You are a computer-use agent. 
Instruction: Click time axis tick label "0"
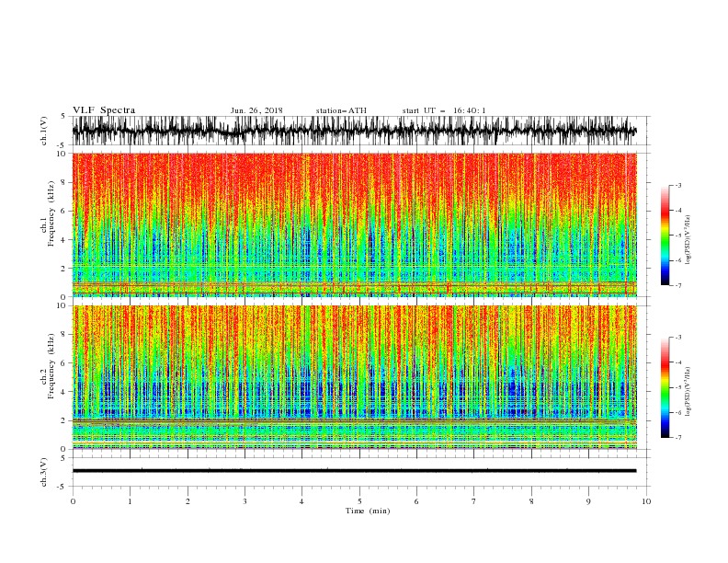[73, 501]
